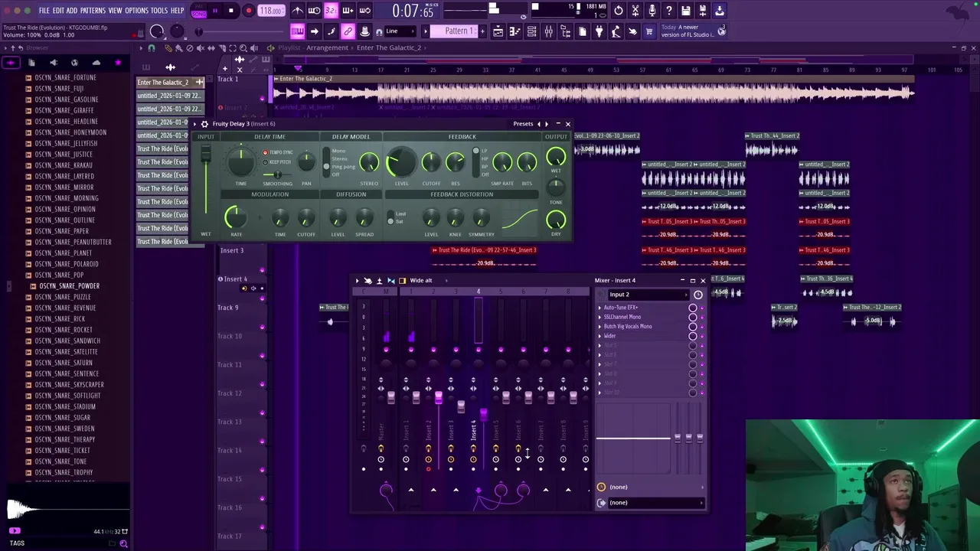Open the FILE menu

point(44,11)
